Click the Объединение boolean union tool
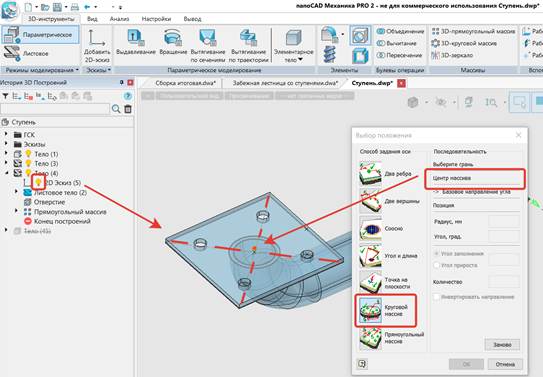This screenshot has width=543, height=377. [x=400, y=31]
